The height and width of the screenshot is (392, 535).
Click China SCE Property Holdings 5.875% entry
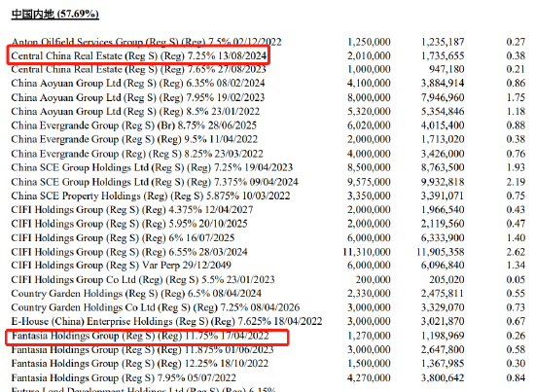tap(151, 196)
